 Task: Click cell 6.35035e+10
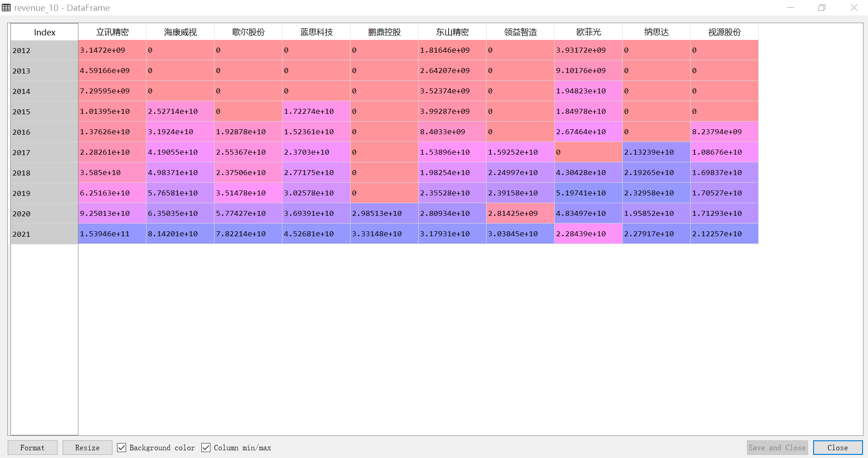(x=180, y=214)
